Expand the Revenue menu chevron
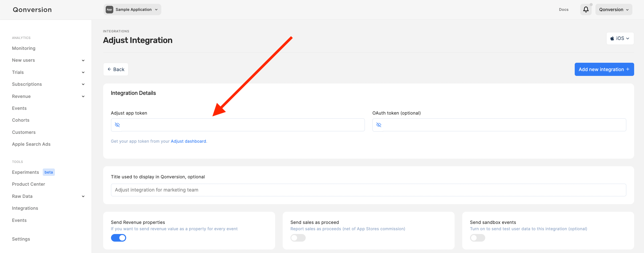This screenshot has height=253, width=644. click(x=83, y=96)
